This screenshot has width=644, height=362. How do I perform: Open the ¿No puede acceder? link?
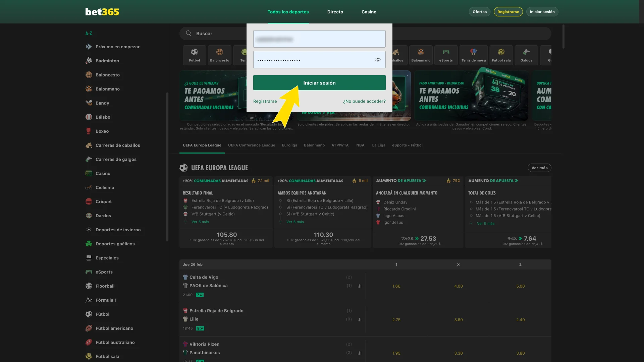(364, 101)
